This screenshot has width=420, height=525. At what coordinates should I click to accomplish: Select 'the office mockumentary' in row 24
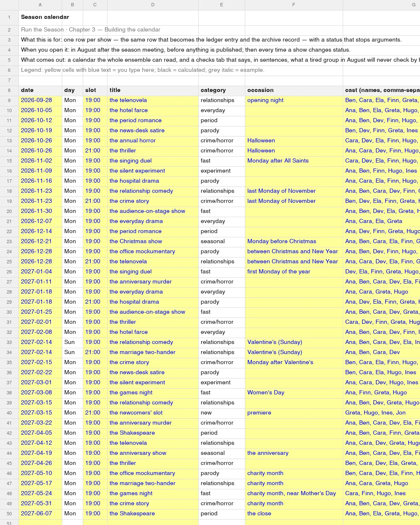click(153, 252)
